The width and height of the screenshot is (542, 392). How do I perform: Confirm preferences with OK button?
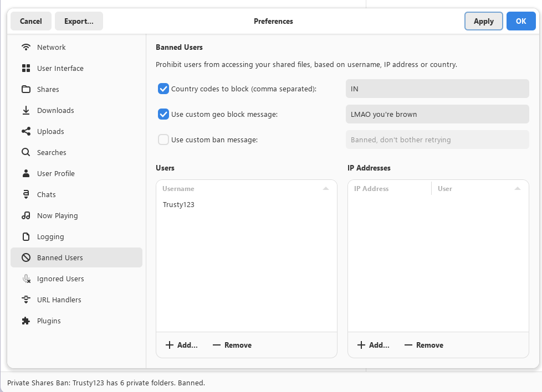521,21
